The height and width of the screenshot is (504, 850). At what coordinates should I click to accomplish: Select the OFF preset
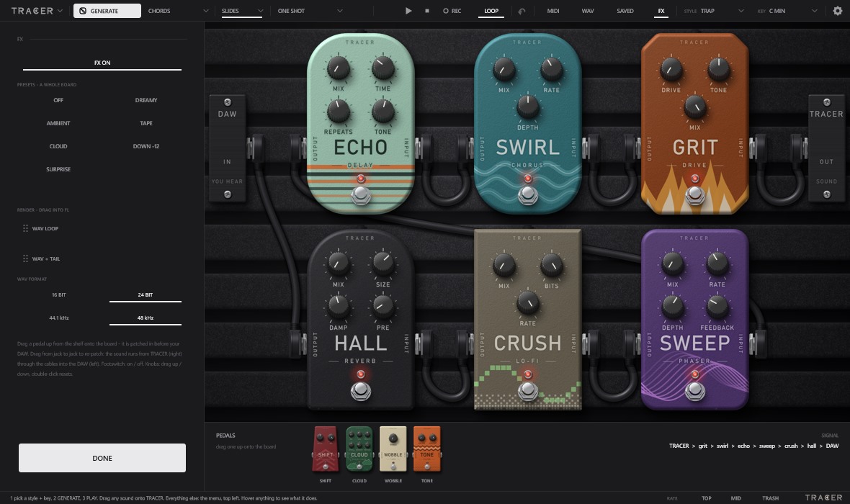58,100
